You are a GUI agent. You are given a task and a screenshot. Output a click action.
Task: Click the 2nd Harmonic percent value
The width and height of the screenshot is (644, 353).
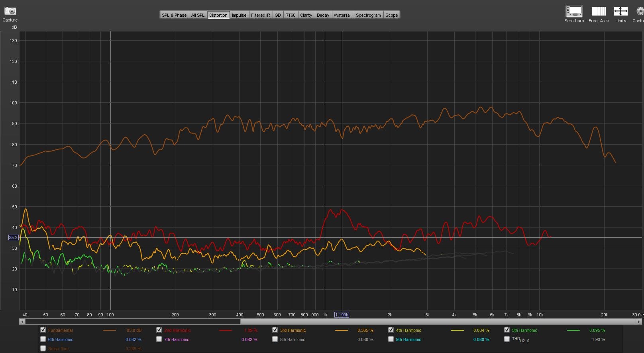[251, 330]
